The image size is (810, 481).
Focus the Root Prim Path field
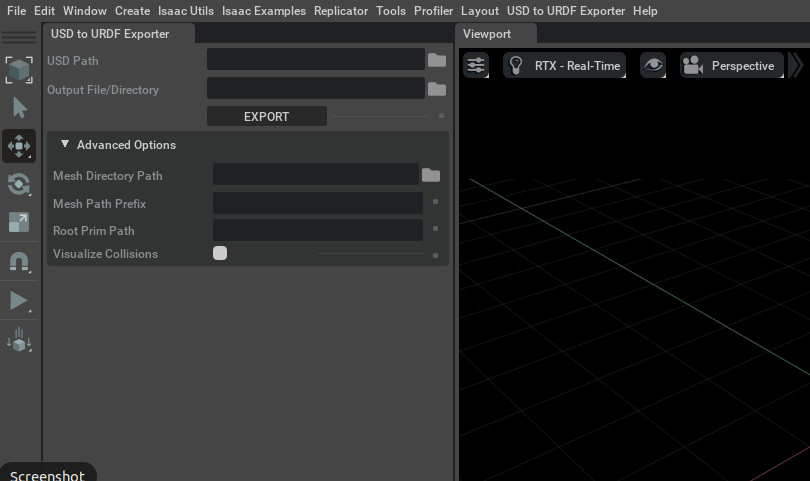[x=318, y=230]
